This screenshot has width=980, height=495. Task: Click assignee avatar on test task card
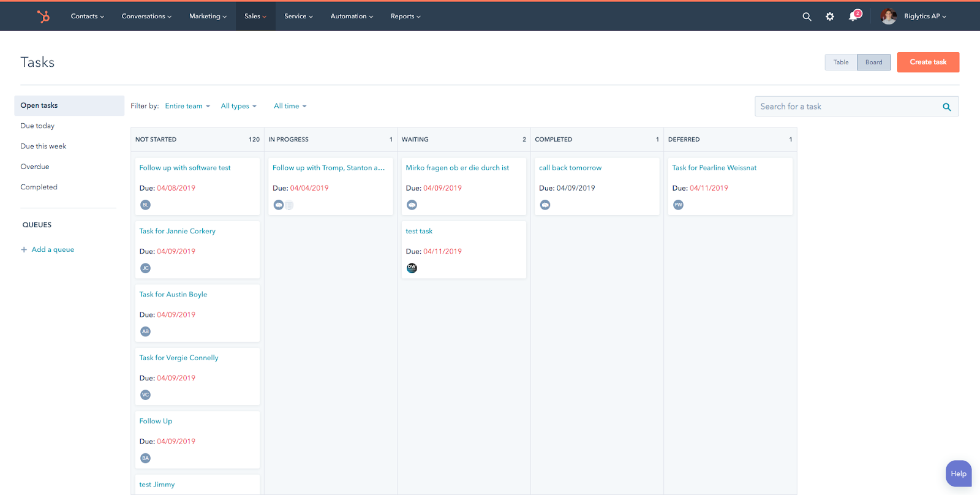412,268
